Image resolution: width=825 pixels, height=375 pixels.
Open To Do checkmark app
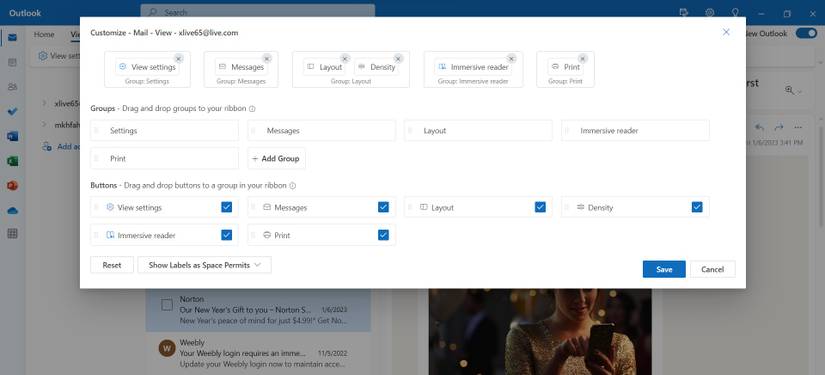click(13, 112)
